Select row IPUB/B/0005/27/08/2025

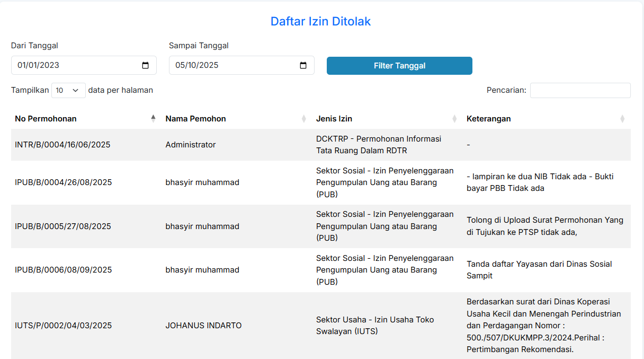(63, 226)
